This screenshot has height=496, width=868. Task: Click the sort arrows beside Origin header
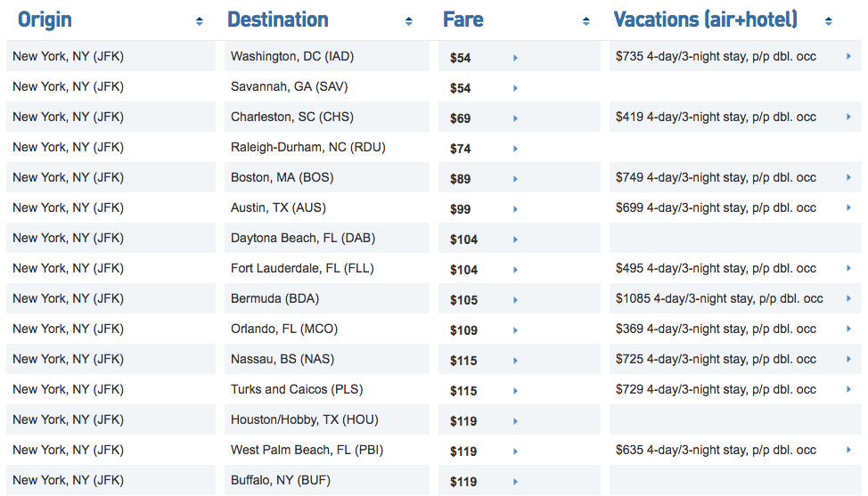tap(200, 21)
